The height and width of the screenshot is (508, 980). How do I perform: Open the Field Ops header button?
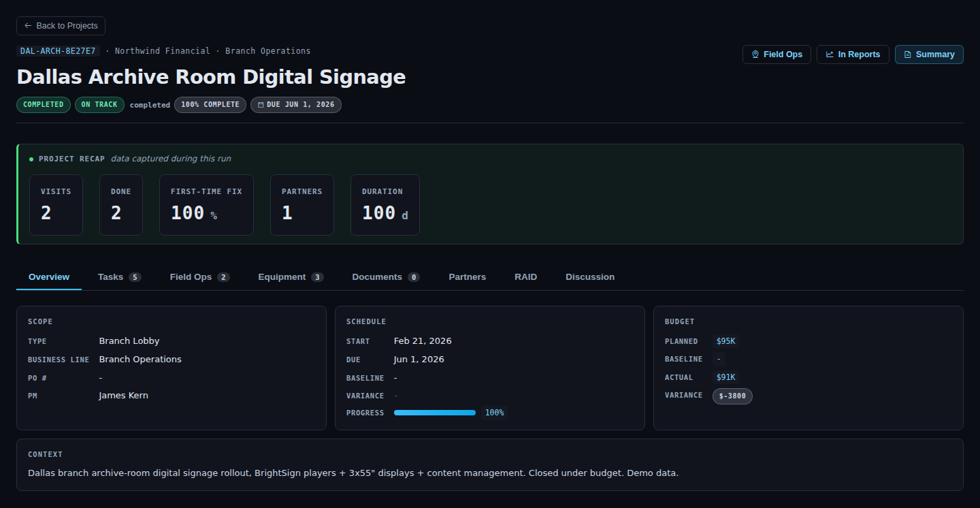pos(777,54)
